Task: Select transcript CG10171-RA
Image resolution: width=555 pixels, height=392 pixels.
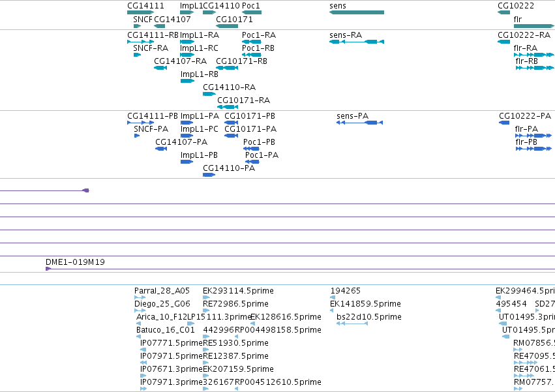Action: 228,108
